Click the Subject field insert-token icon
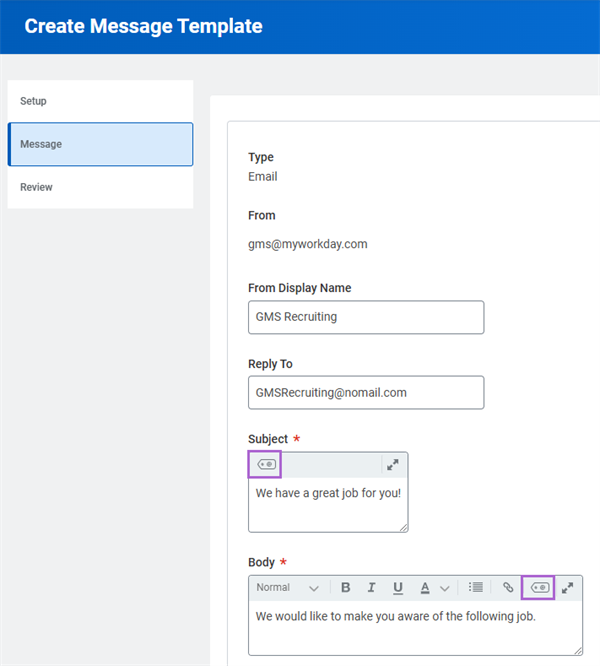The height and width of the screenshot is (666, 600). coord(266,464)
